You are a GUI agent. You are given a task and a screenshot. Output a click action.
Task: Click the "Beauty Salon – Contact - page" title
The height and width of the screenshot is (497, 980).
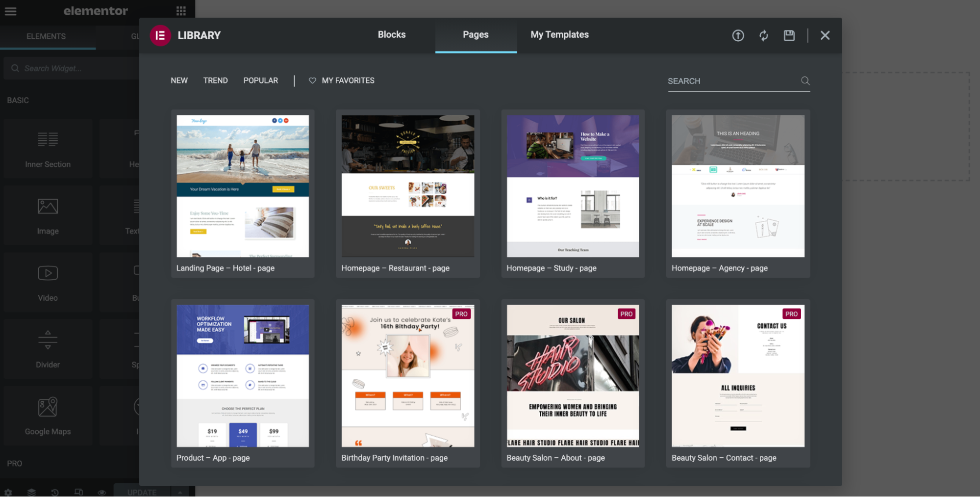click(724, 458)
